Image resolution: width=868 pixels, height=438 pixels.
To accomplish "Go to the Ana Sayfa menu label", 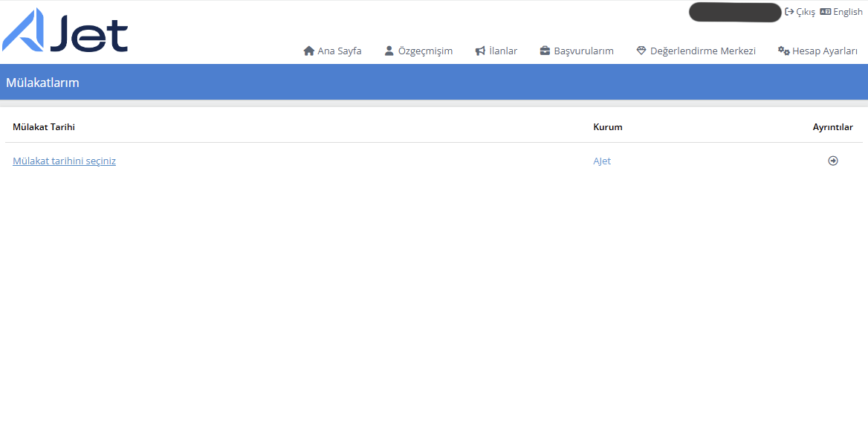I will (340, 51).
